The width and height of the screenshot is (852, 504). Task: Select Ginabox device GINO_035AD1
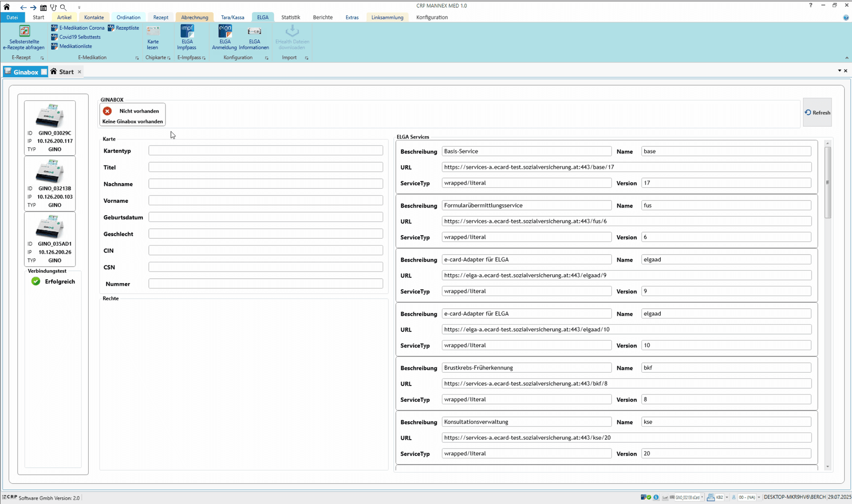point(50,239)
